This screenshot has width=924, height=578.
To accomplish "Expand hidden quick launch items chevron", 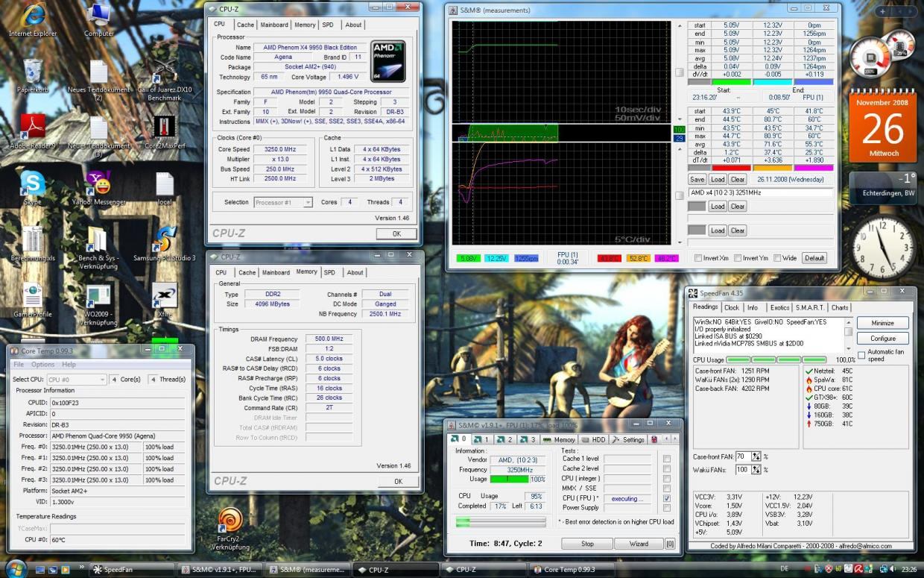I will click(81, 567).
